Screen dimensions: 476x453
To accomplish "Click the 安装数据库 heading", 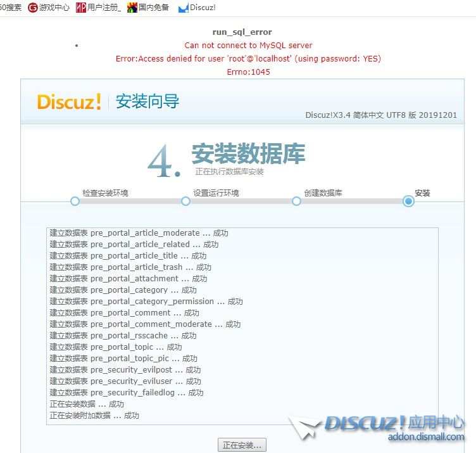I will [x=248, y=154].
